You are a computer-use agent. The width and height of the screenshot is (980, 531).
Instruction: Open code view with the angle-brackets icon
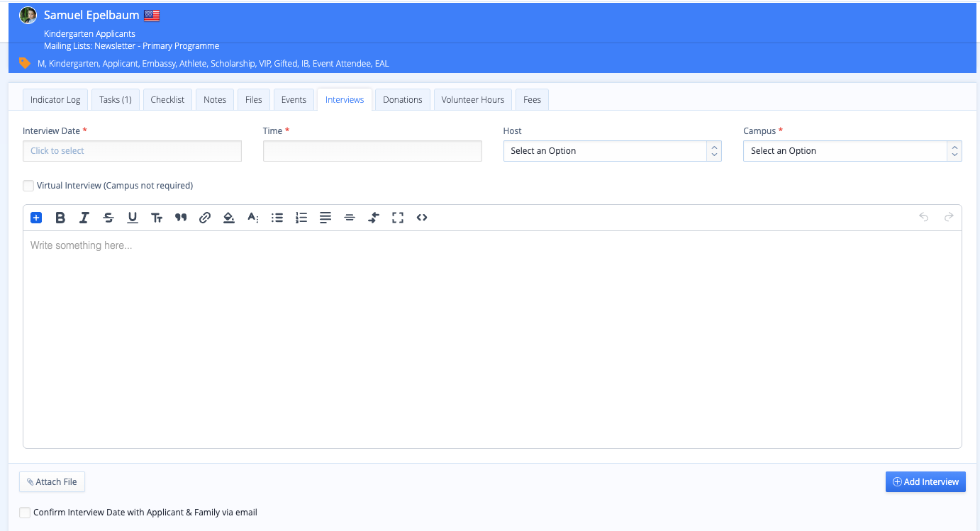tap(422, 218)
